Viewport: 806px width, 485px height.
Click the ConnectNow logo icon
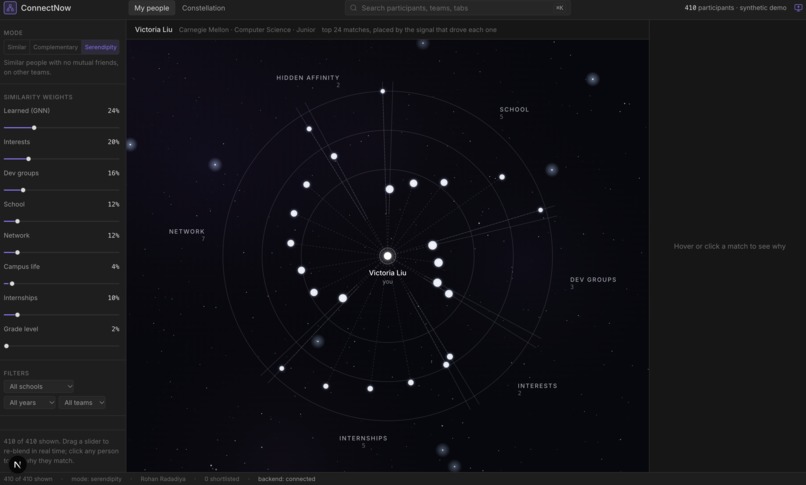tap(10, 8)
